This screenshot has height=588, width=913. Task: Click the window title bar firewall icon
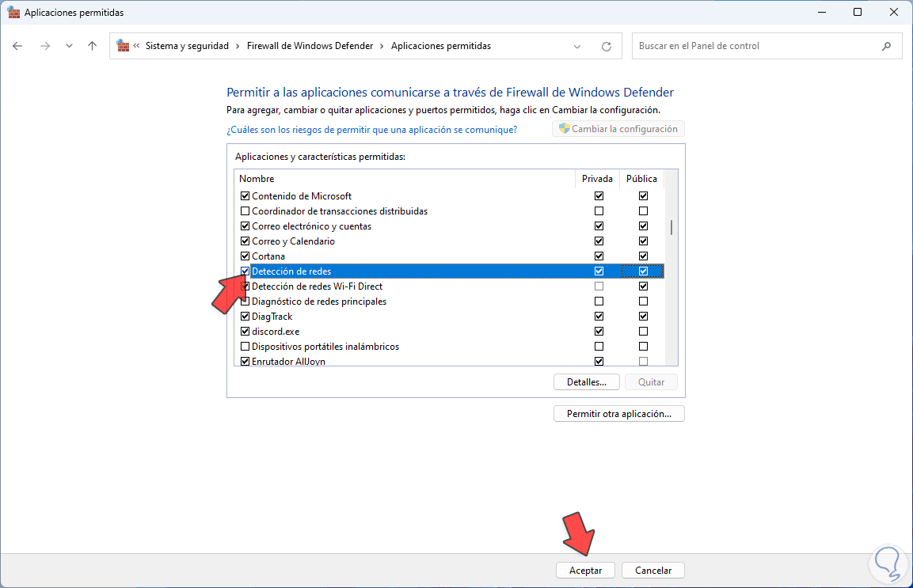pos(13,12)
